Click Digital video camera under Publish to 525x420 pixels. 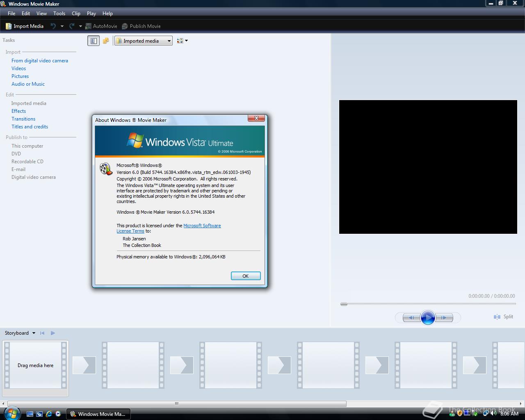coord(34,177)
